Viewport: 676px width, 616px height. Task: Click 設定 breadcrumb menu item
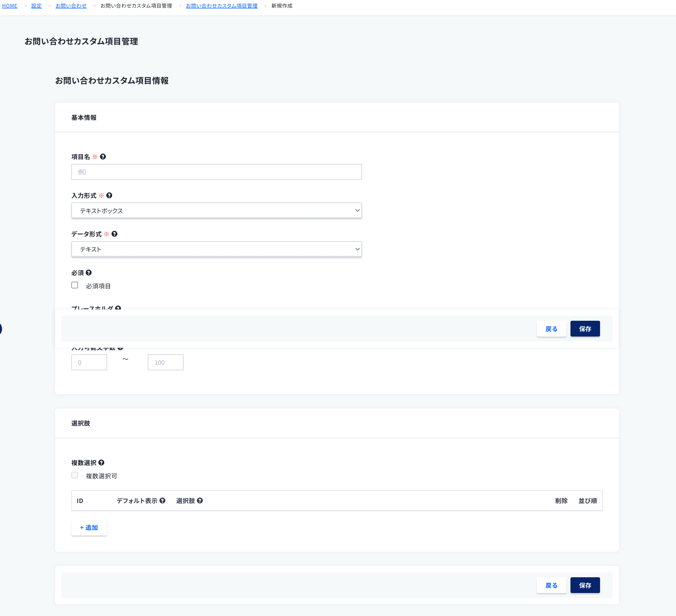point(36,6)
